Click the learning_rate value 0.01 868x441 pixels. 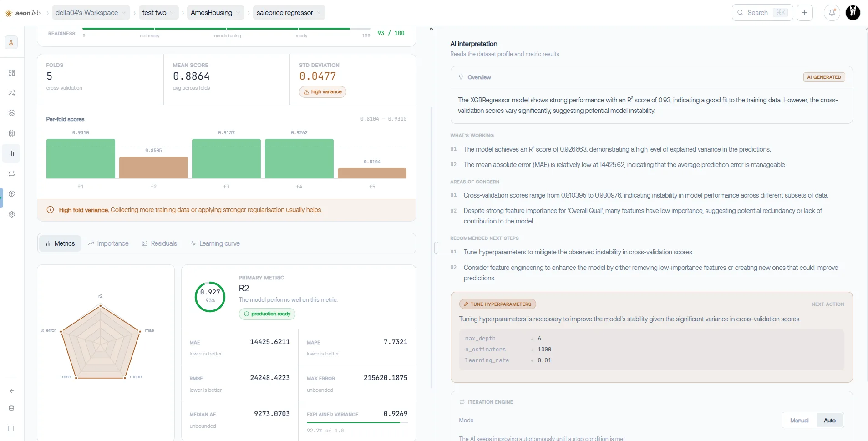544,360
